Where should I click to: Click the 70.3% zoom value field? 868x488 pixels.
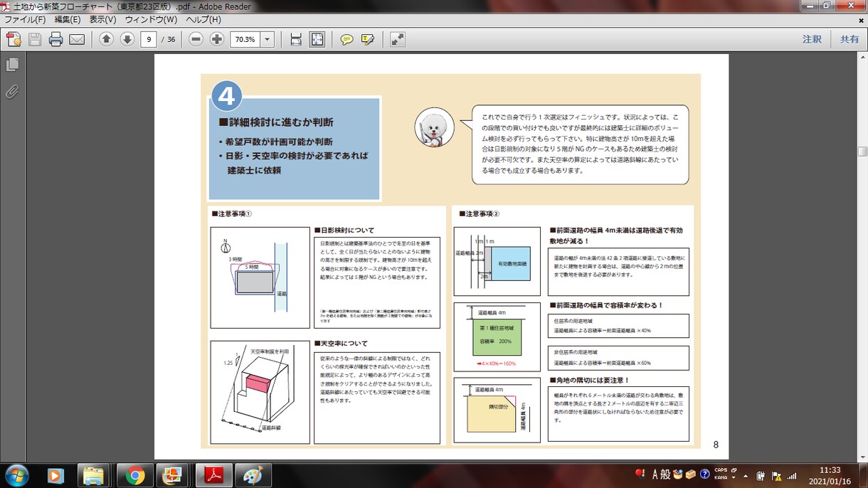coord(245,39)
